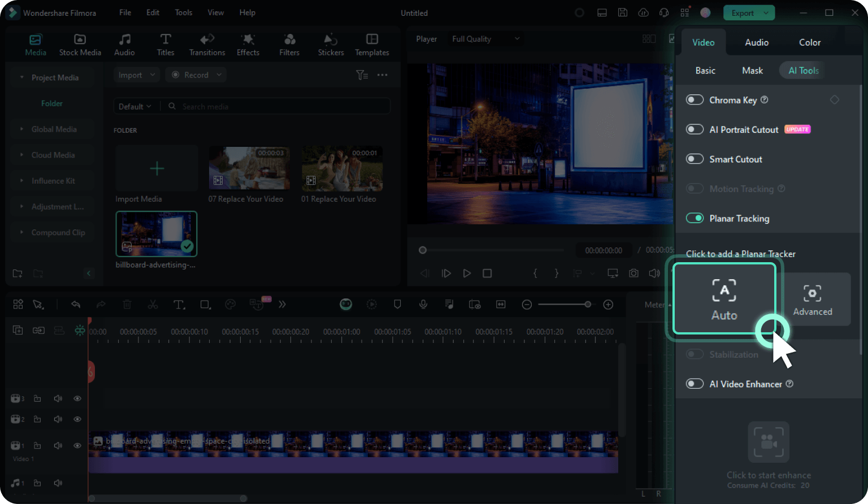Click the player volume speaker icon
The width and height of the screenshot is (868, 504).
click(x=654, y=273)
